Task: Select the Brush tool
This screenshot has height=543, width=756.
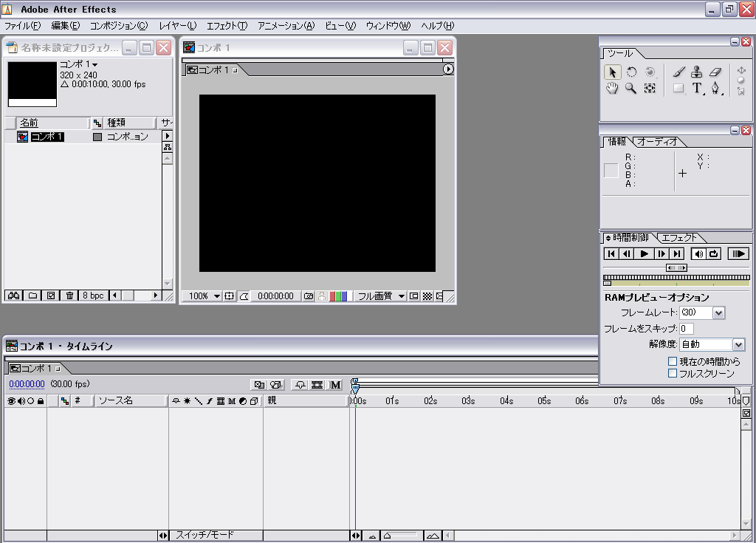Action: pos(678,72)
